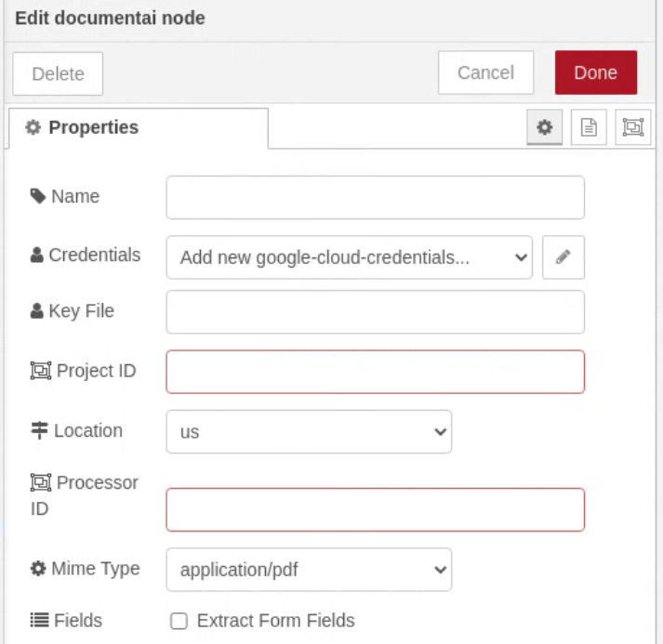Click the user icon beside Credentials
Screen dimensions: 663x644
coord(37,255)
